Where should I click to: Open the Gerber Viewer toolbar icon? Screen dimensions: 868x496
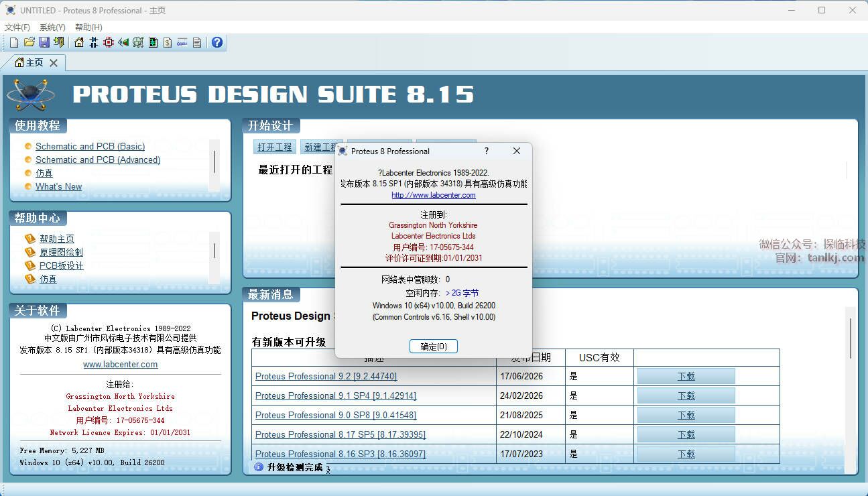pyautogui.click(x=138, y=42)
